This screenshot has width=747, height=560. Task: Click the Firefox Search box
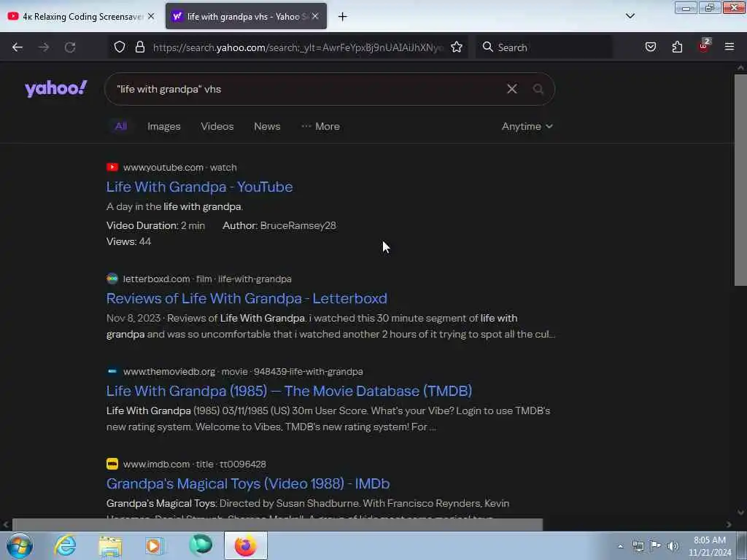tap(544, 47)
